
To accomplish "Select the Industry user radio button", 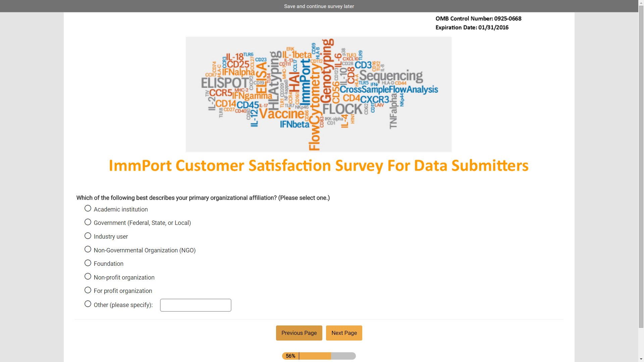I will click(88, 236).
